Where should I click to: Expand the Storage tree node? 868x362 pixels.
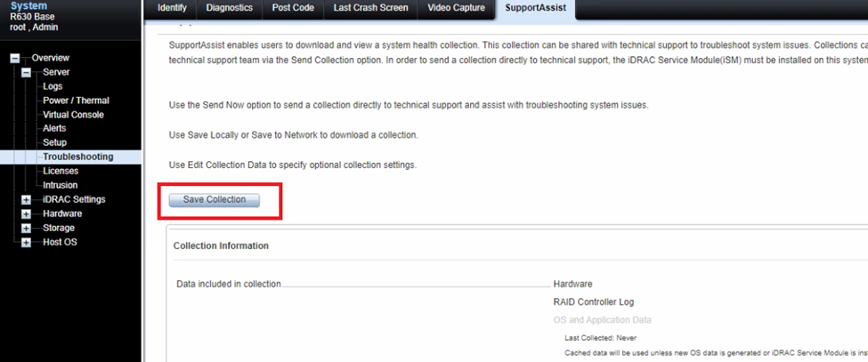coord(26,229)
